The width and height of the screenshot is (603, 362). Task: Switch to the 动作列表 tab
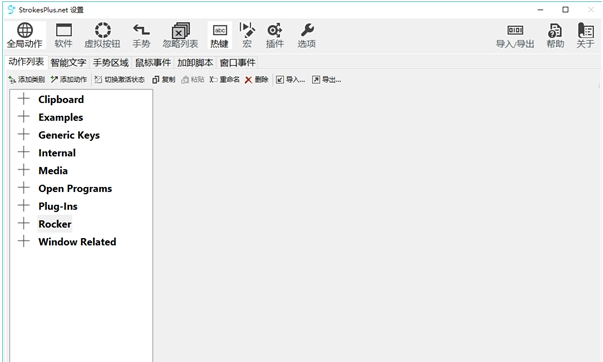(26, 62)
